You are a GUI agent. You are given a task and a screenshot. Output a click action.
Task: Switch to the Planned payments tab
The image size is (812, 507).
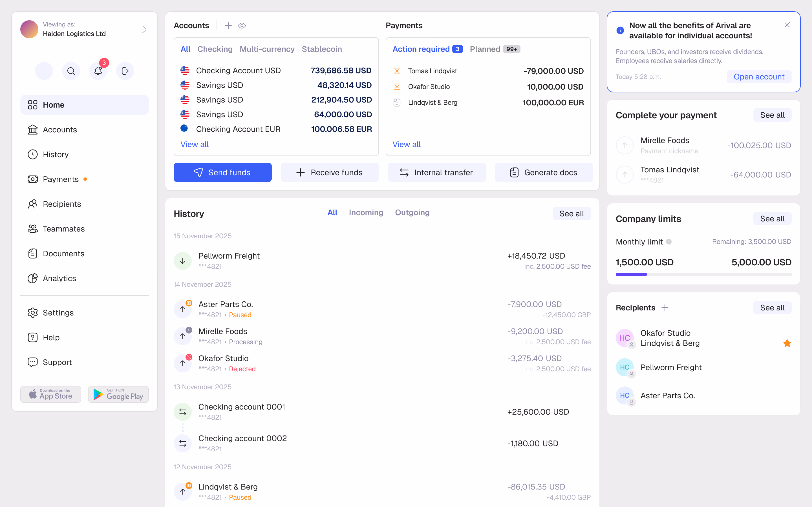495,49
